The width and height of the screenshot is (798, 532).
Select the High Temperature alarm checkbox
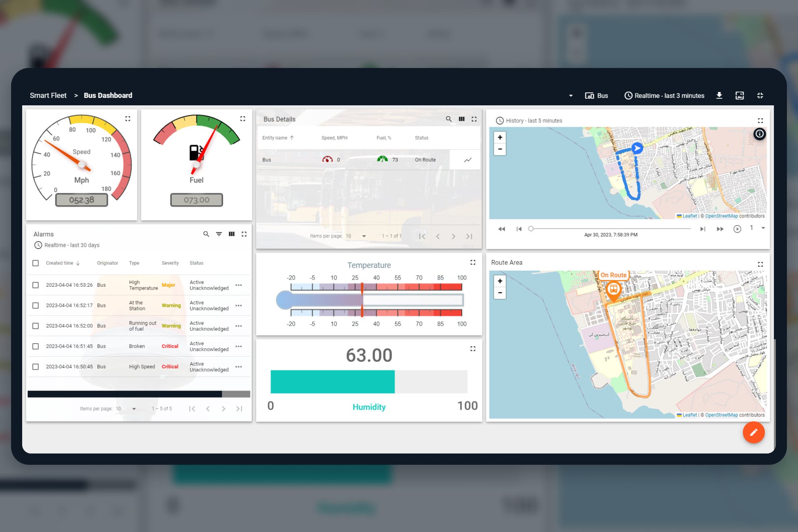tap(35, 285)
